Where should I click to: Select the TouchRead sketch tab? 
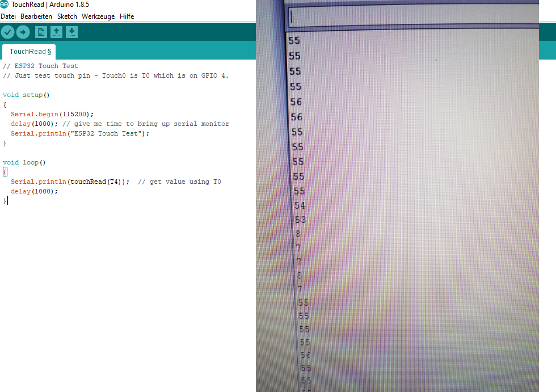(29, 52)
